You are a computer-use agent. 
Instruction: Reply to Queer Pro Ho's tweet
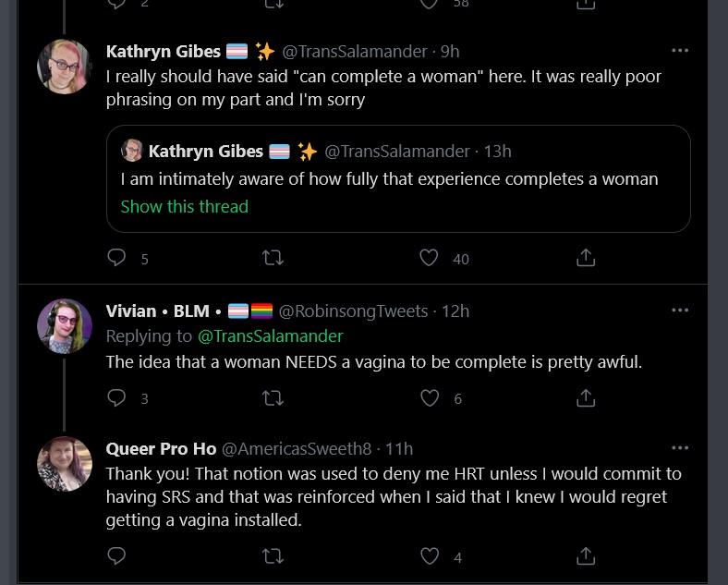coord(116,555)
